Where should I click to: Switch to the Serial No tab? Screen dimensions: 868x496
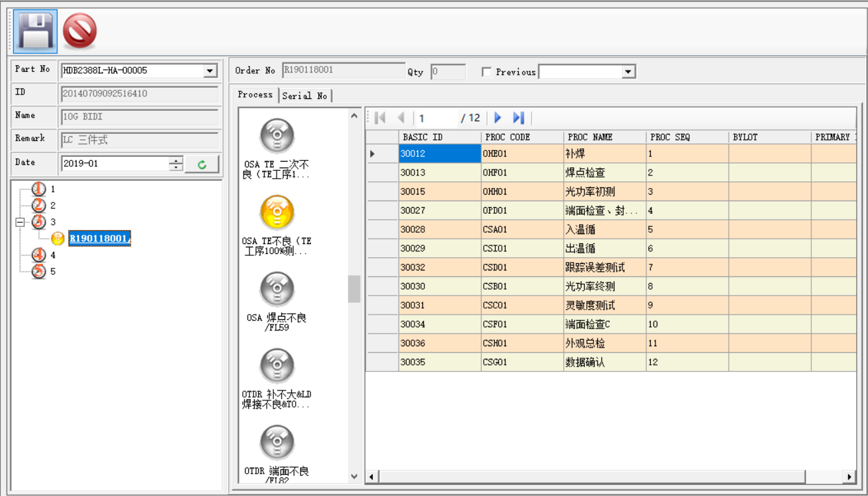304,96
